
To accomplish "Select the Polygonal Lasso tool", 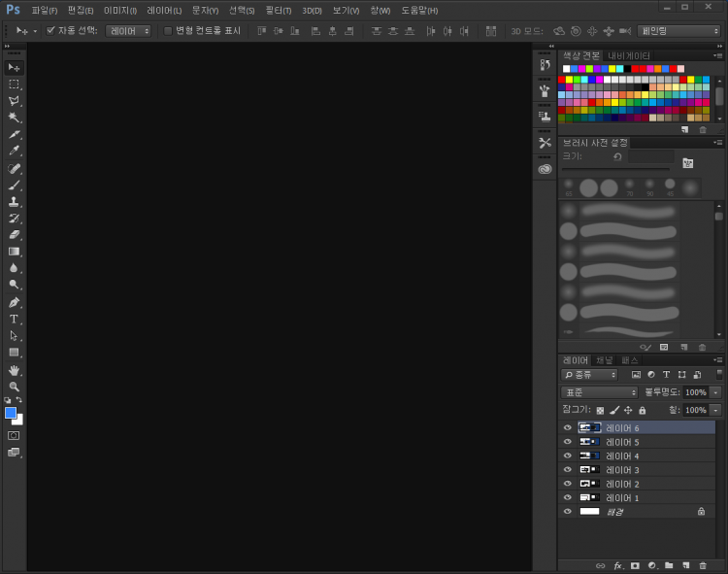I will pos(14,101).
